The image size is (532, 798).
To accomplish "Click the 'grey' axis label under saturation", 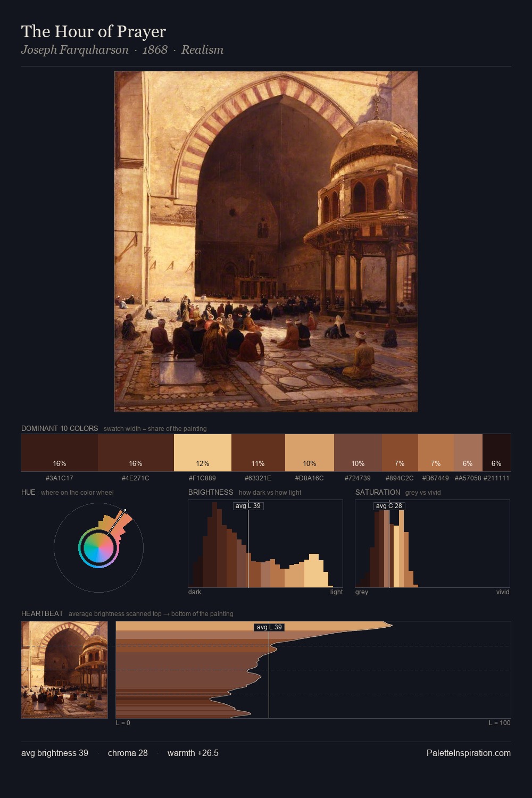I will point(362,592).
